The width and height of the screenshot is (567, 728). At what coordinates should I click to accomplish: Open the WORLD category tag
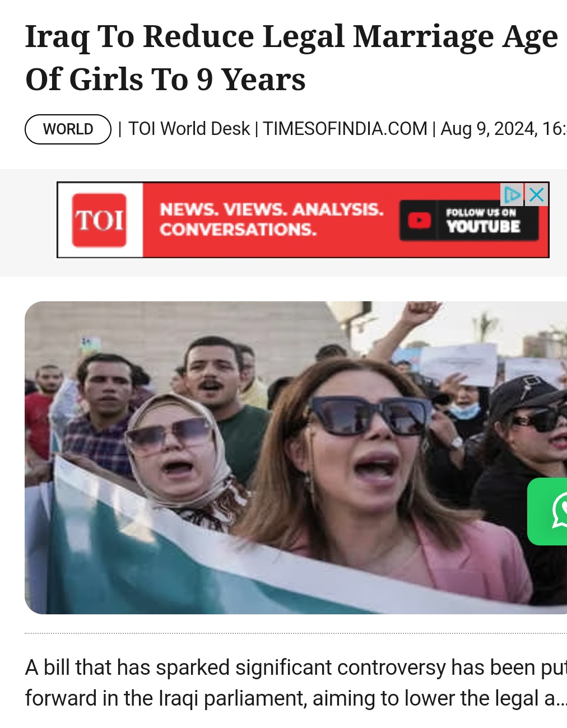click(x=68, y=129)
